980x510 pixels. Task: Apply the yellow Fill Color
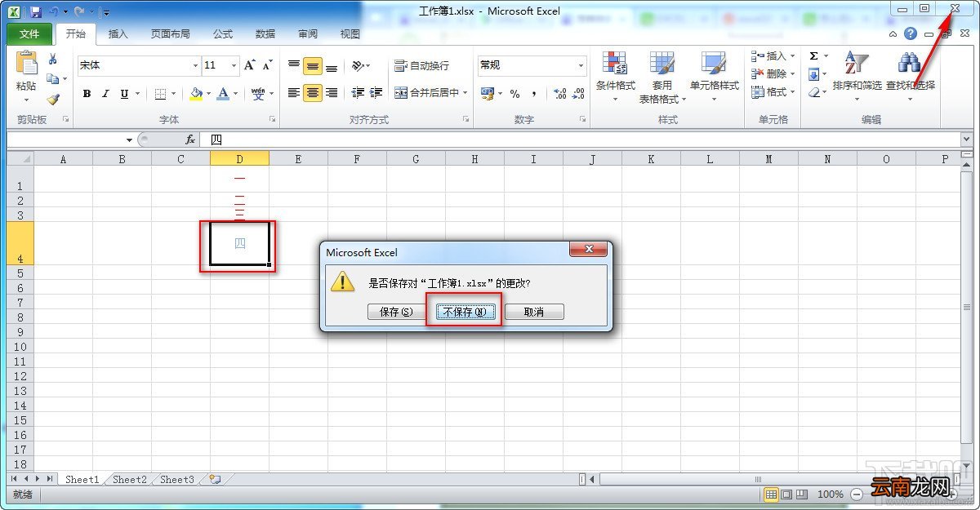(x=196, y=94)
